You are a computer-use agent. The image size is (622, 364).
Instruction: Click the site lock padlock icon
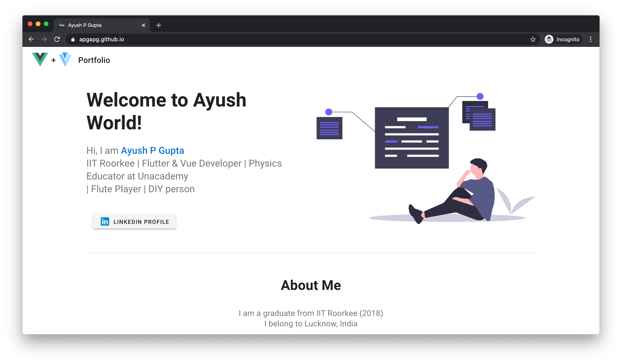pos(73,39)
